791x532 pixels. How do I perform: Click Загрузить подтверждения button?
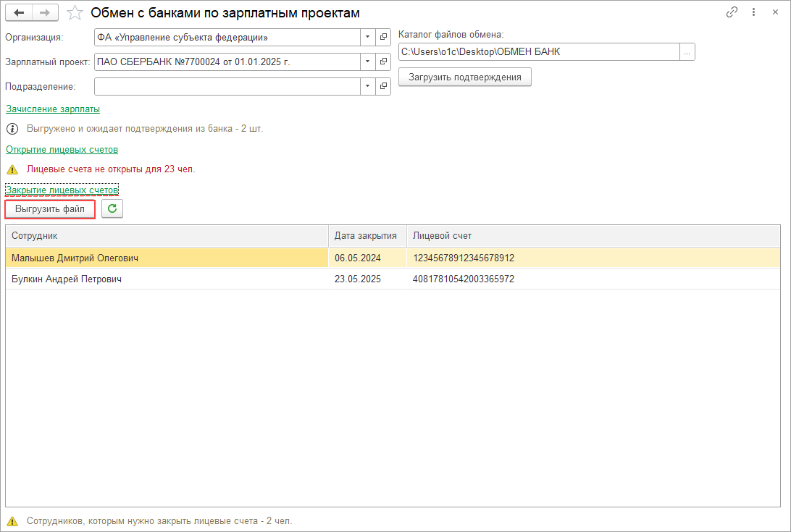tap(464, 77)
